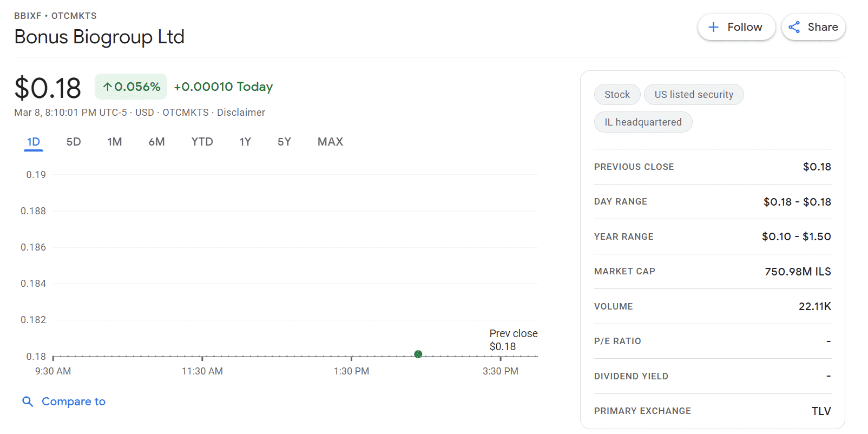Click the share icon in Share button
868x434 pixels.
(794, 27)
